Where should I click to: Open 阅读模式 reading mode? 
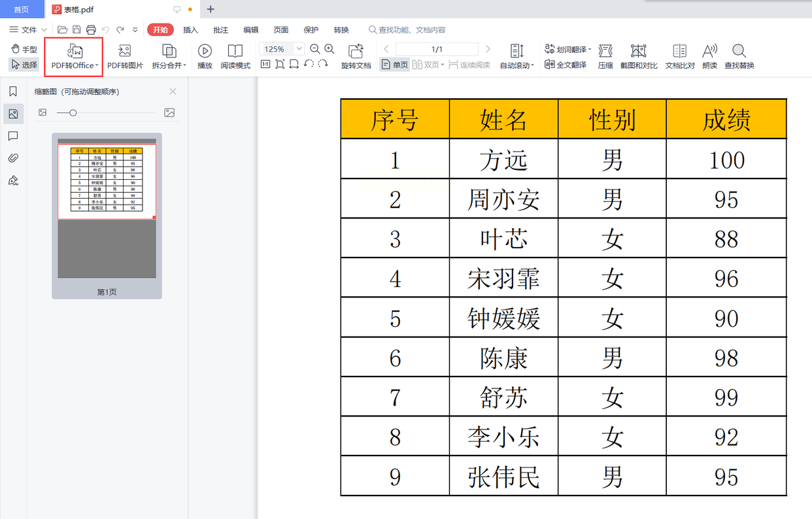coord(235,56)
